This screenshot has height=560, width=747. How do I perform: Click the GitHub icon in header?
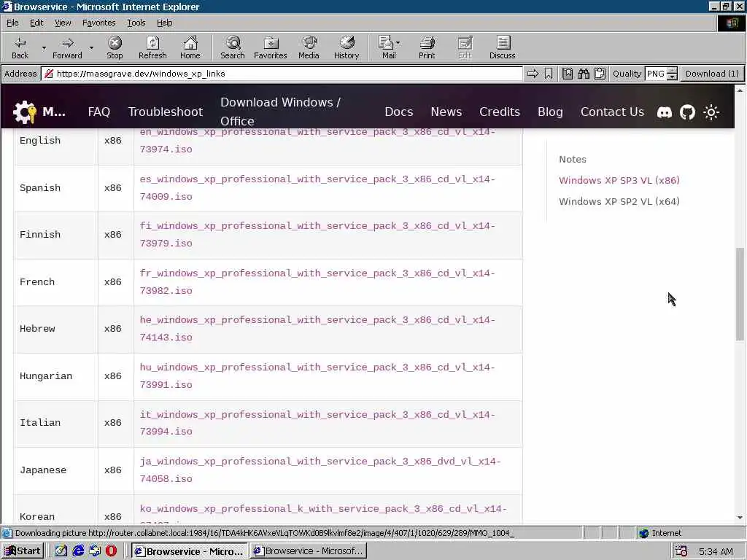tap(687, 112)
